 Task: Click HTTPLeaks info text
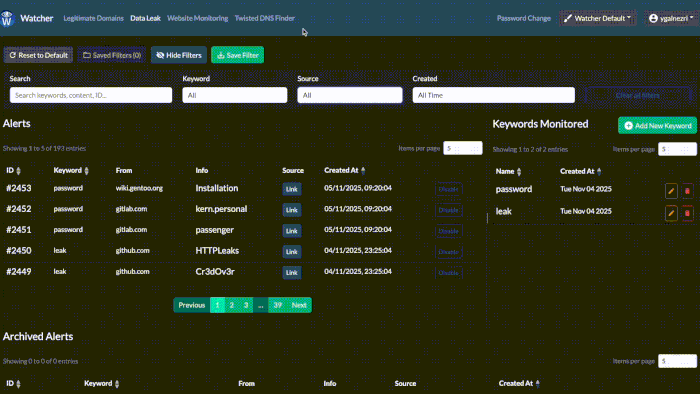click(x=217, y=251)
